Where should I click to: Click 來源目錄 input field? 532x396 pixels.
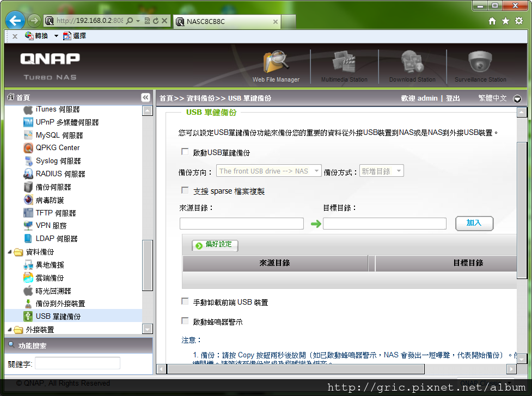click(242, 224)
